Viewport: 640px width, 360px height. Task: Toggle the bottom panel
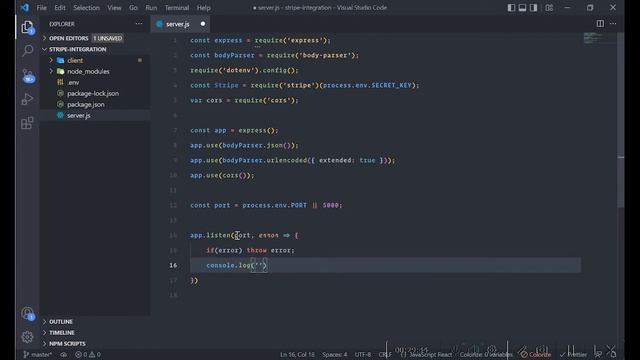pos(522,7)
